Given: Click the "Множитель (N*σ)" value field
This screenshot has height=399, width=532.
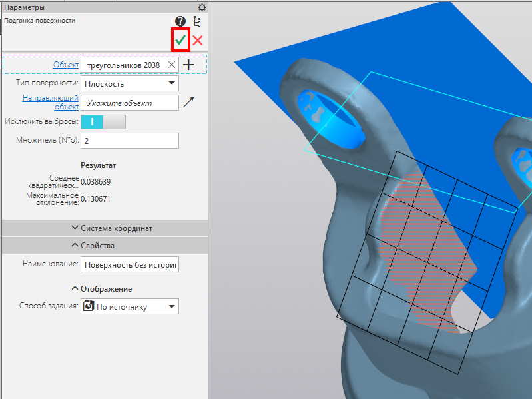Looking at the screenshot, I should pyautogui.click(x=130, y=141).
